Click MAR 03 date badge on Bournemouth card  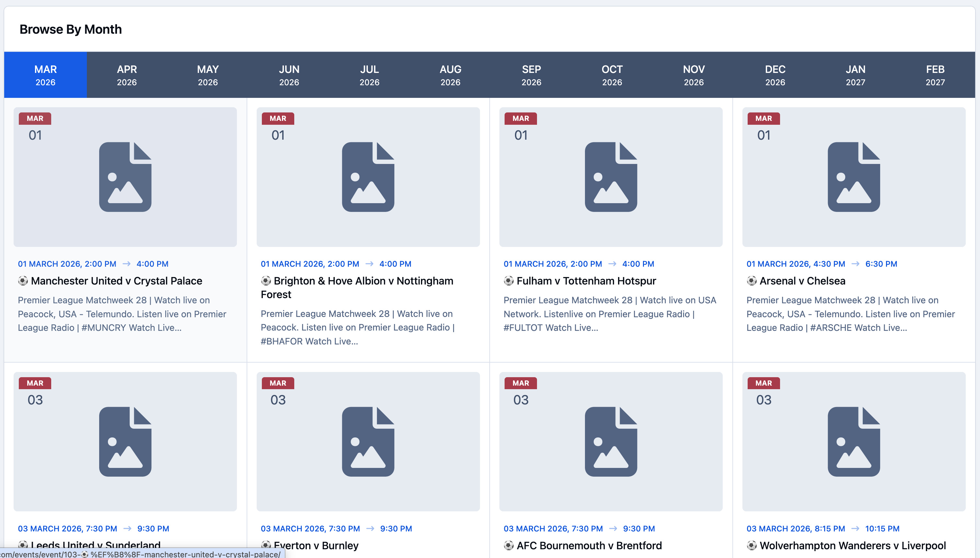point(521,392)
